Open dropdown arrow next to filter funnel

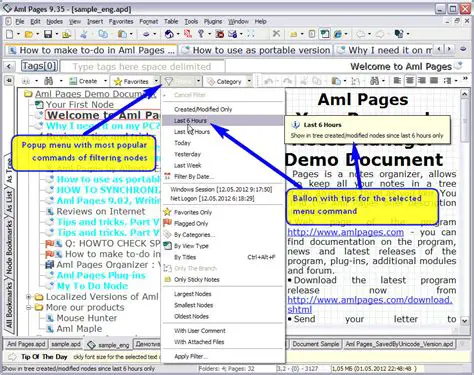point(198,81)
